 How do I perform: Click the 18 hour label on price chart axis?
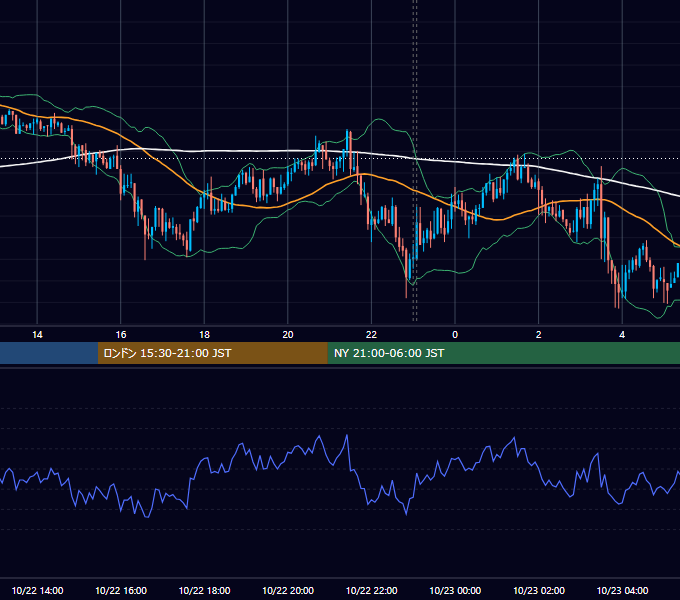[x=204, y=335]
